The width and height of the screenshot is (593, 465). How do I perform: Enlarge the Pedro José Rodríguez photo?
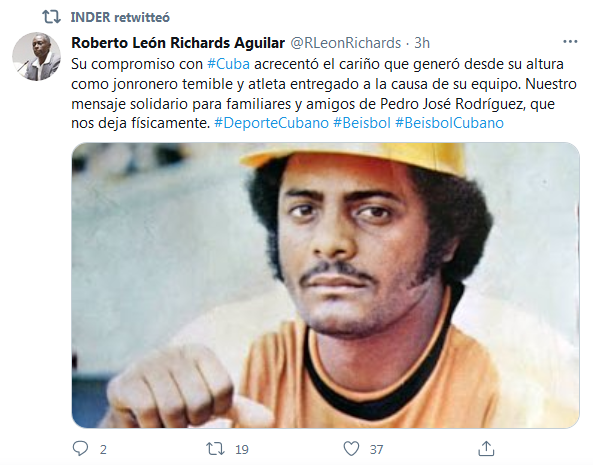pyautogui.click(x=326, y=285)
